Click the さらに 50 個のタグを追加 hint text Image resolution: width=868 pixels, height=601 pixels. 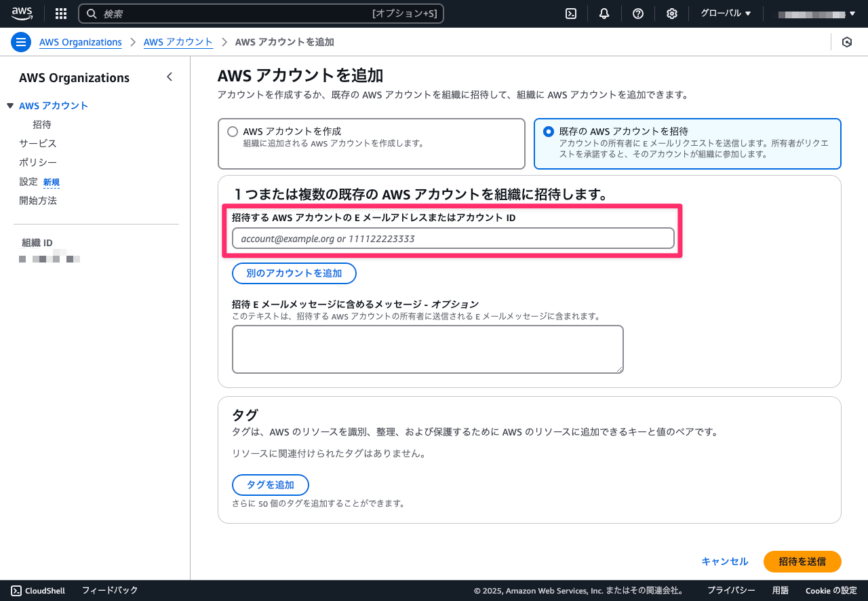click(x=319, y=503)
